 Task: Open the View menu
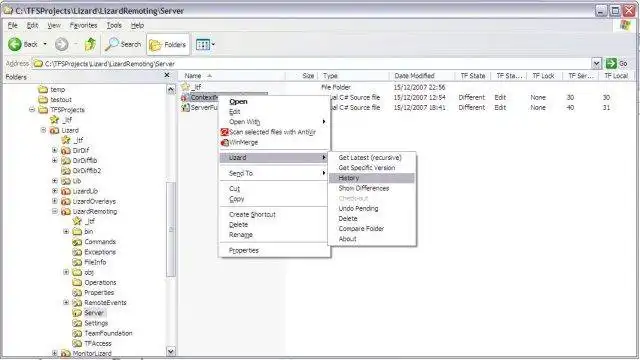54,25
